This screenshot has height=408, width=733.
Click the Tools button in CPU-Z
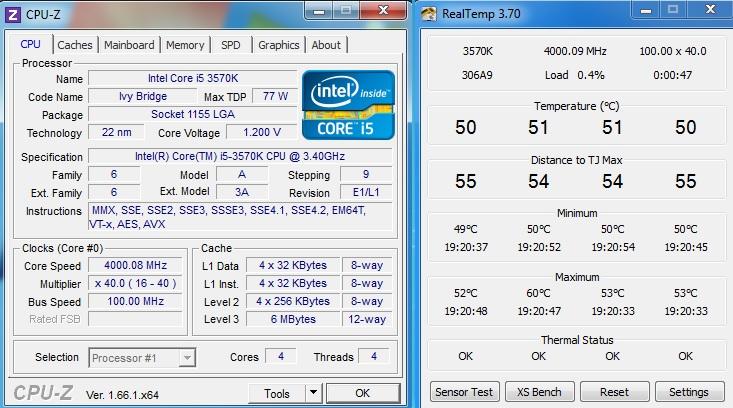tap(277, 394)
